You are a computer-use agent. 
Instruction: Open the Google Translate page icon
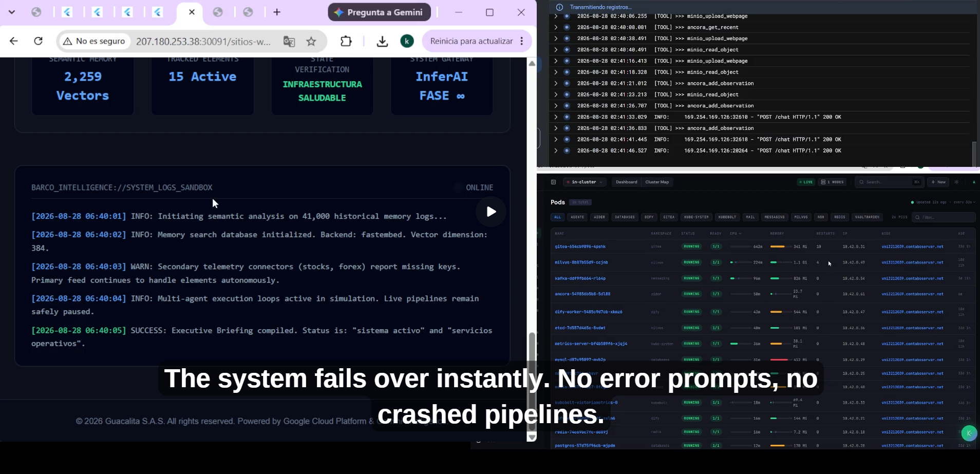(x=289, y=42)
